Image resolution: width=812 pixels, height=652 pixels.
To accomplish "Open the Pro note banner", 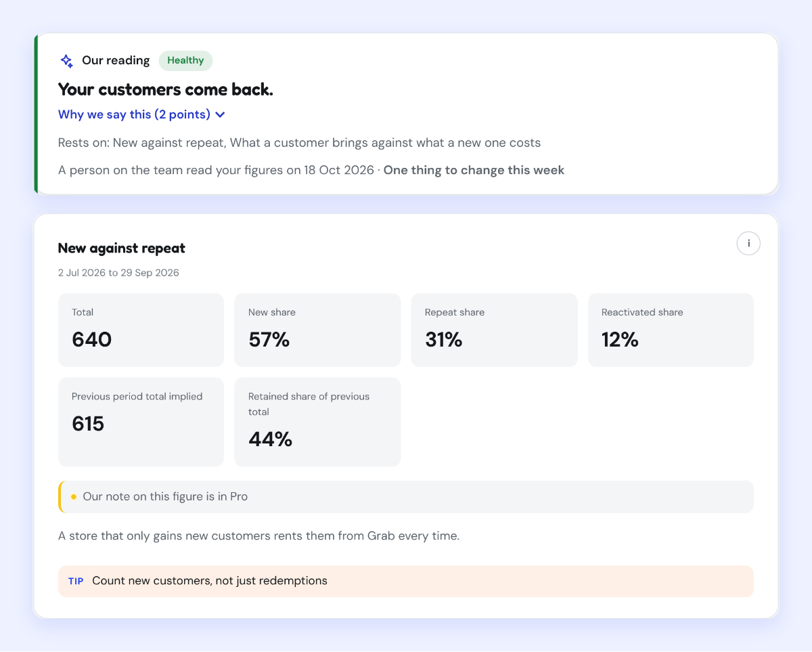I will pos(406,497).
